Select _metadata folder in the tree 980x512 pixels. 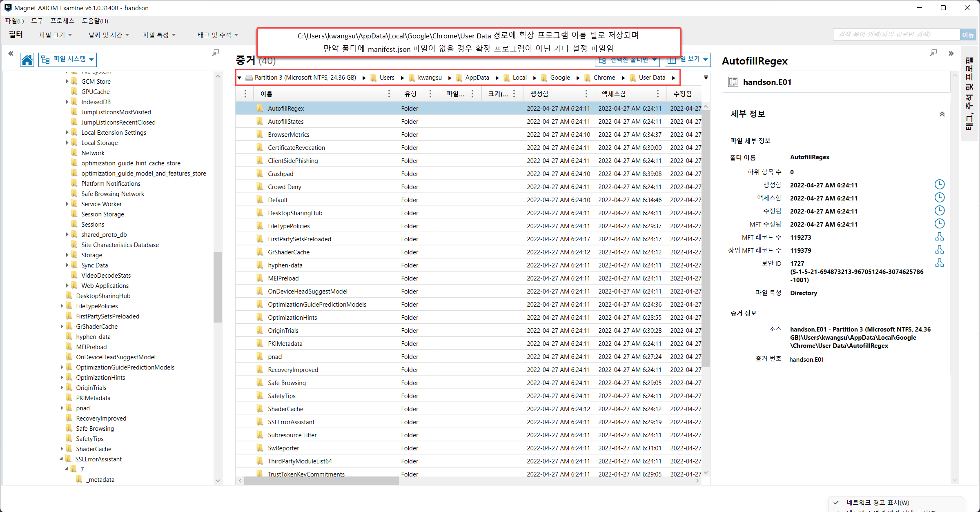click(x=100, y=479)
